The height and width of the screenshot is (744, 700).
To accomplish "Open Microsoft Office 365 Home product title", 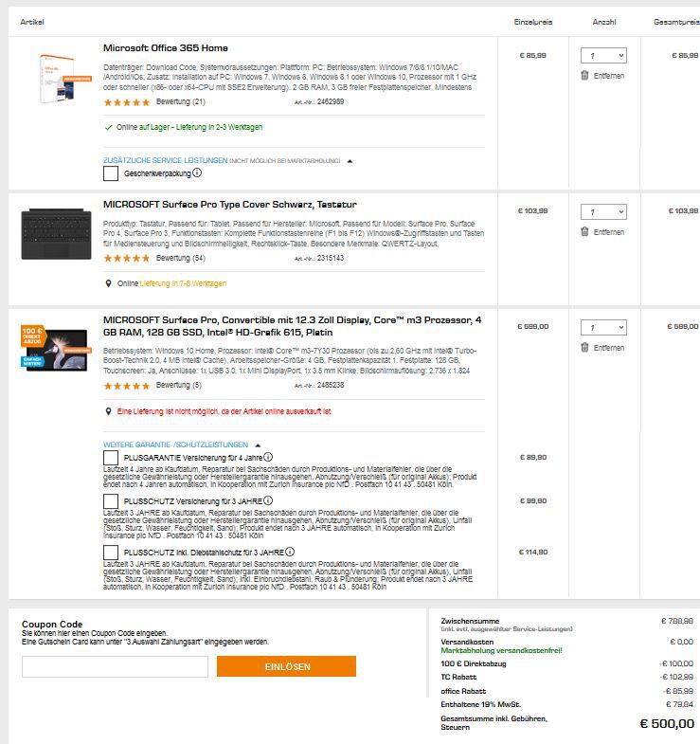I will 166,48.
